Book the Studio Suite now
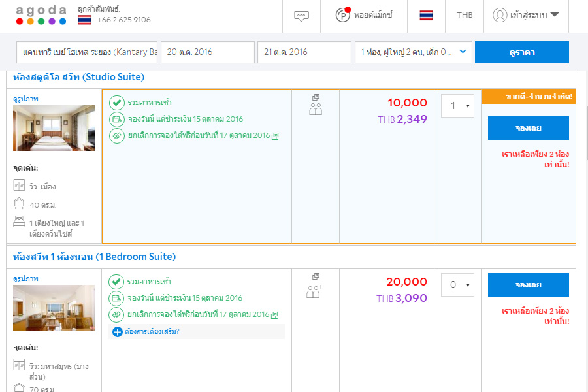The width and height of the screenshot is (588, 392). (x=528, y=128)
